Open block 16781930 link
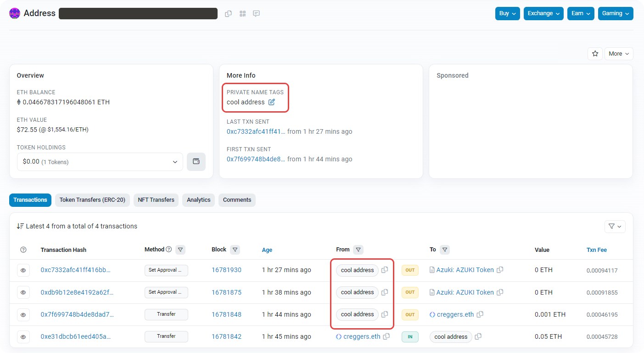This screenshot has height=353, width=644. 226,270
